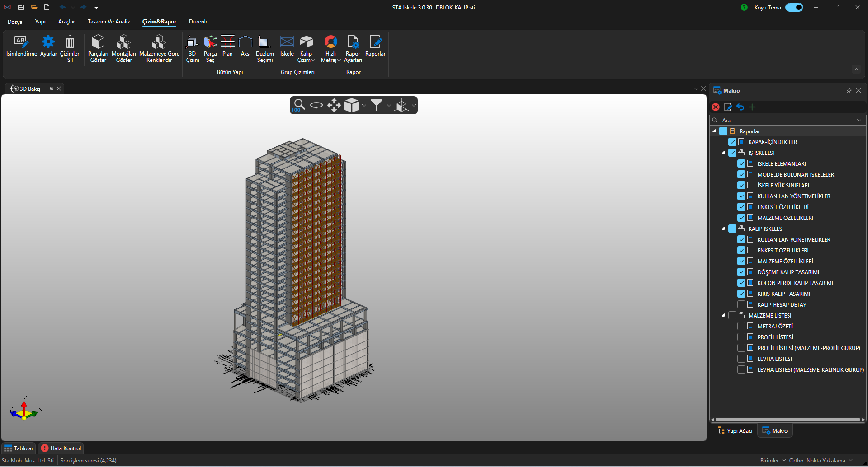Collapse the KALIP İSKELESİ tree node
The height and width of the screenshot is (467, 868).
coord(723,229)
